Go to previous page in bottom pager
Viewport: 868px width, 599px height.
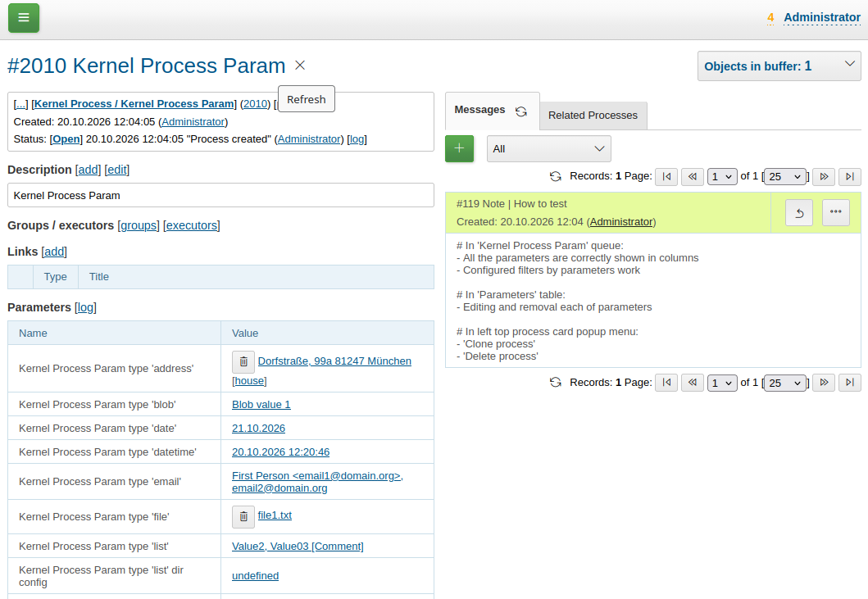692,383
